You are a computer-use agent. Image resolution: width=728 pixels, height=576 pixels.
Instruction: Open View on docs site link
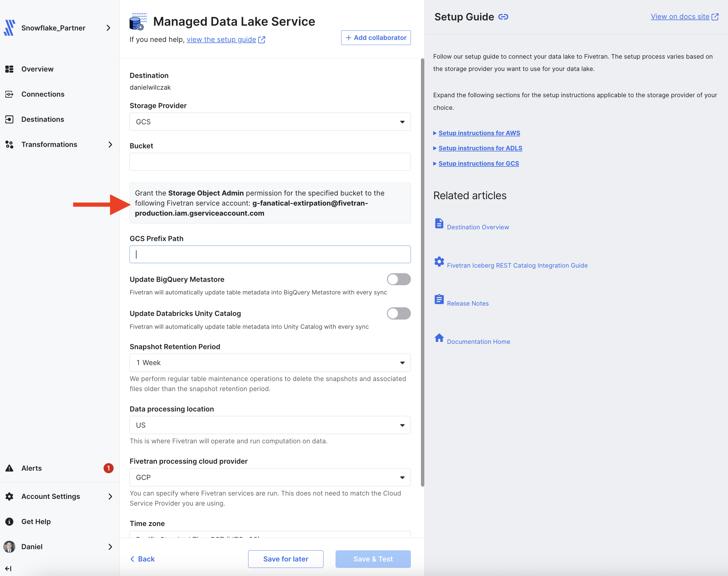680,17
